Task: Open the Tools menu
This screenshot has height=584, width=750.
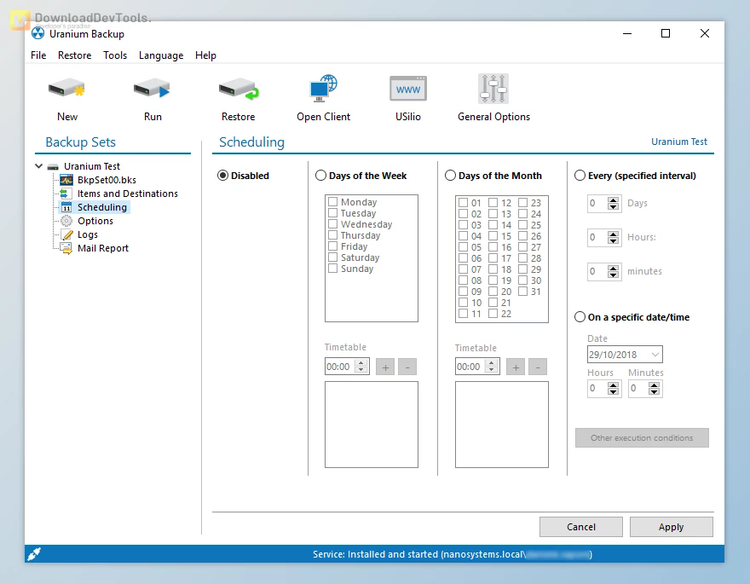Action: coord(115,55)
